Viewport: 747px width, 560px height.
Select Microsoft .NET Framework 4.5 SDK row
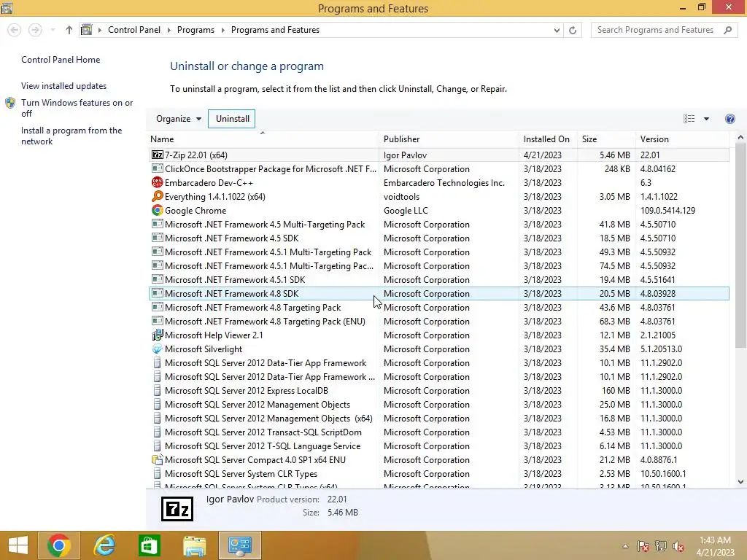438,238
